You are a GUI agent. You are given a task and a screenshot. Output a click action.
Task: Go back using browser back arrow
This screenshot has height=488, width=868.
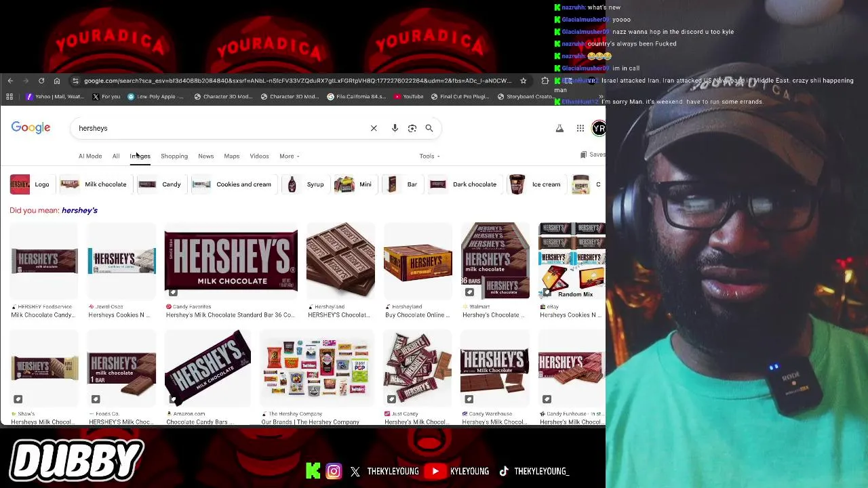point(10,81)
